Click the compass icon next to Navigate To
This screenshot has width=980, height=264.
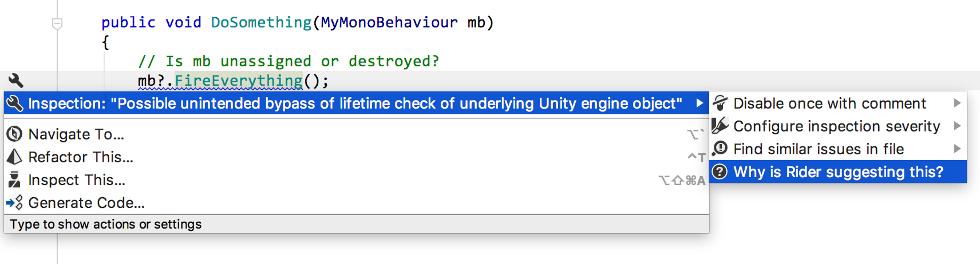pos(14,134)
